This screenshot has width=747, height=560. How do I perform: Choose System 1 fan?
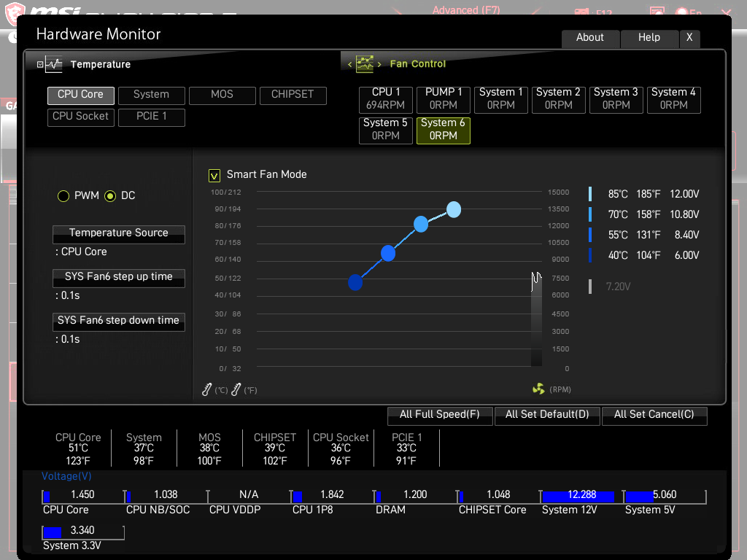coord(501,99)
